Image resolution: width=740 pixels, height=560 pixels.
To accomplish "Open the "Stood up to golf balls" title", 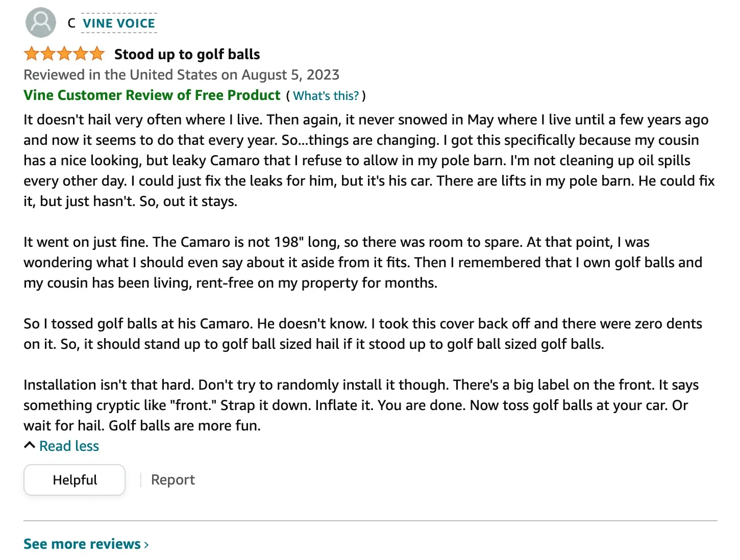I will click(x=187, y=54).
